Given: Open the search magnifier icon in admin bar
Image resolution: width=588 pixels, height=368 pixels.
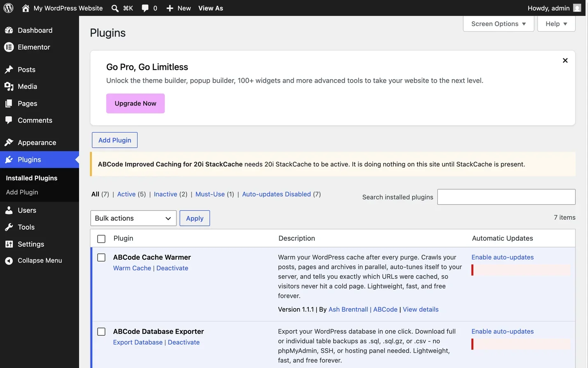Looking at the screenshot, I should [x=115, y=8].
